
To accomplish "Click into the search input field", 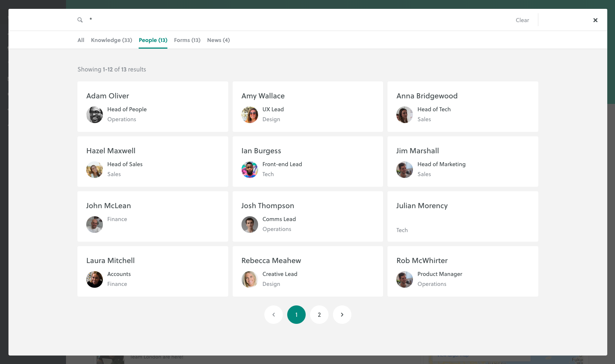I will tap(295, 20).
